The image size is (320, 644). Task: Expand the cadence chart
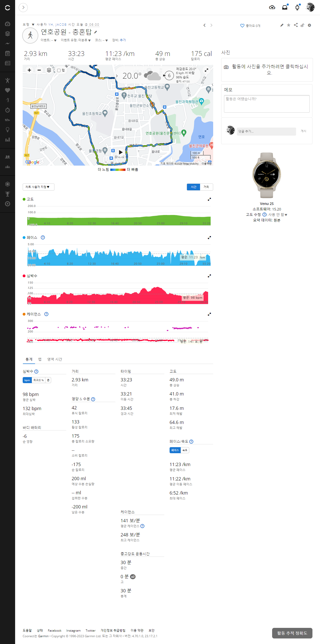[209, 314]
